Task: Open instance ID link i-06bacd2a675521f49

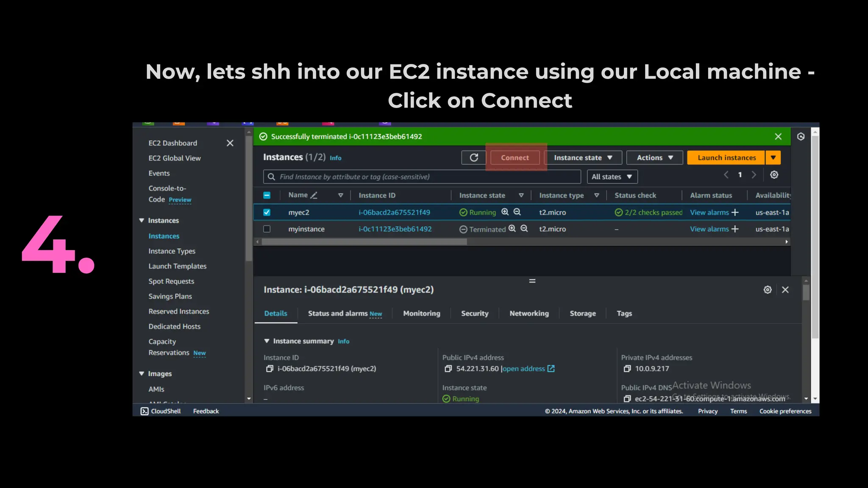Action: coord(394,212)
